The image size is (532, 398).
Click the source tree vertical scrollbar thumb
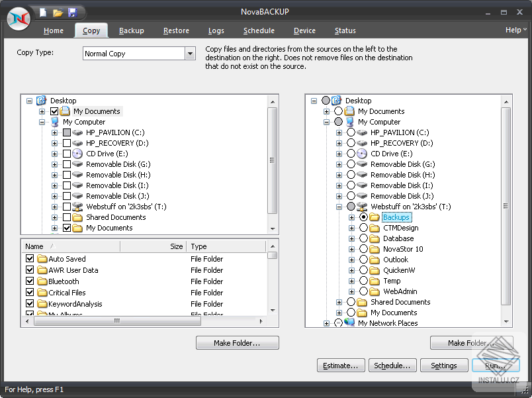point(272,161)
